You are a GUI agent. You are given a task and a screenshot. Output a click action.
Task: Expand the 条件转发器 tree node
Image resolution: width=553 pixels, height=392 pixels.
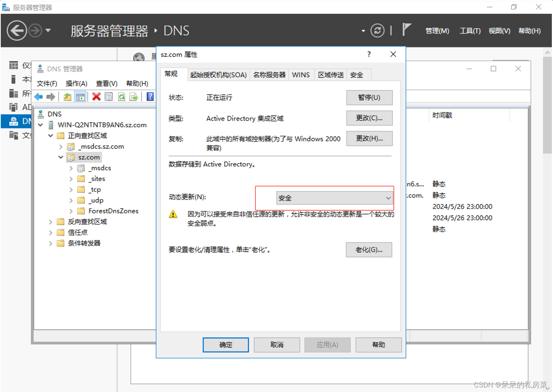pyautogui.click(x=50, y=243)
